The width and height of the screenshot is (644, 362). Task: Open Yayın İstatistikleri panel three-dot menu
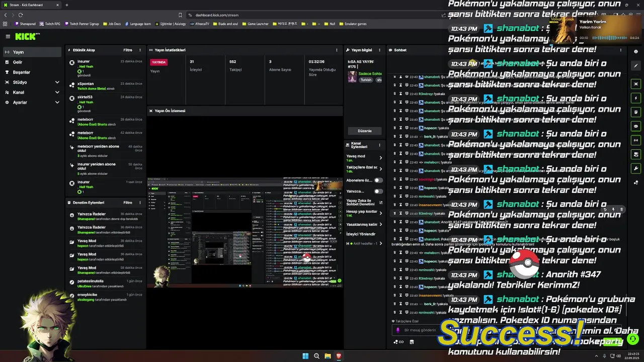coord(337,50)
